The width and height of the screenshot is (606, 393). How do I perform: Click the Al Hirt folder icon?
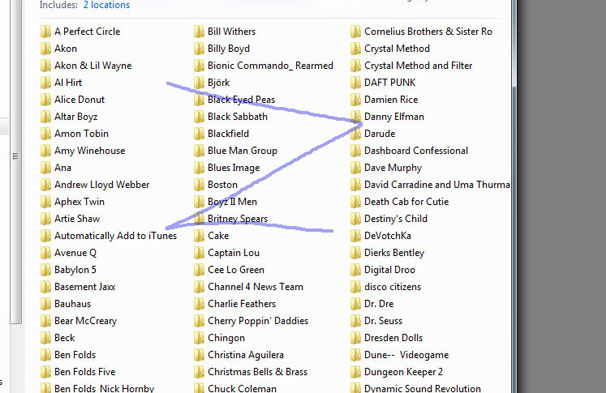46,82
